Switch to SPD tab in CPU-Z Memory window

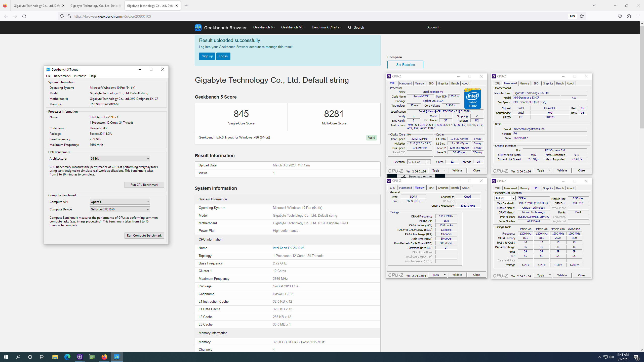(431, 188)
